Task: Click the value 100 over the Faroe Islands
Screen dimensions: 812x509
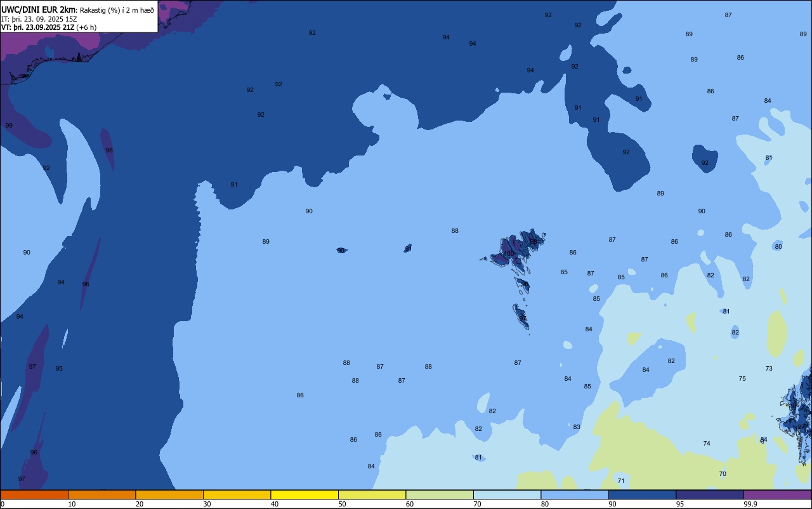Action: (509, 254)
